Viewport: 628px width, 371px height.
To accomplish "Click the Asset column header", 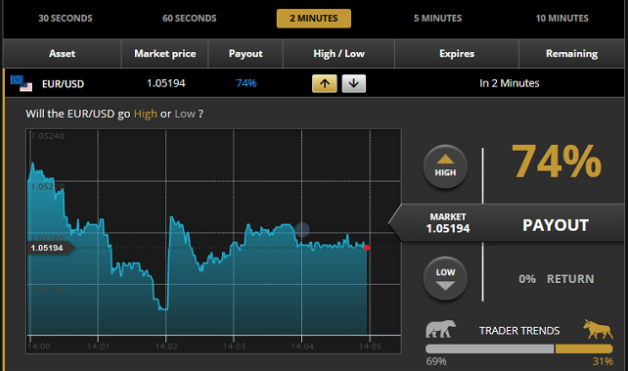I will (62, 54).
